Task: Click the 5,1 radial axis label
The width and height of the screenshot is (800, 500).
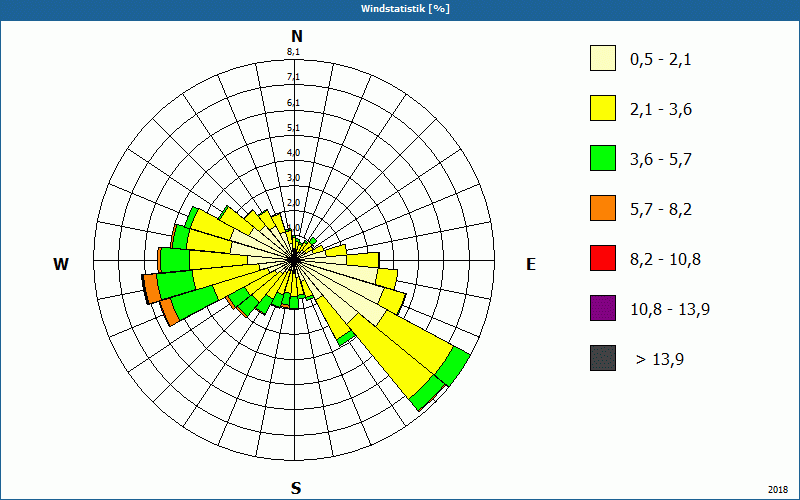Action: pos(293,128)
